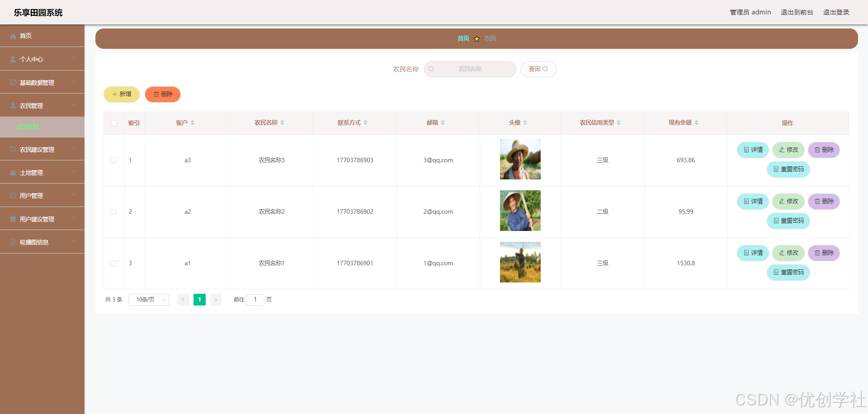Image resolution: width=868 pixels, height=414 pixels.
Task: Select the checkbox for row a2
Action: tap(113, 212)
